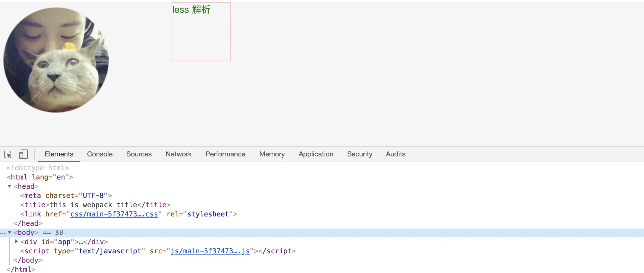This screenshot has width=644, height=273.
Task: Select the html lang en element
Action: [40, 177]
